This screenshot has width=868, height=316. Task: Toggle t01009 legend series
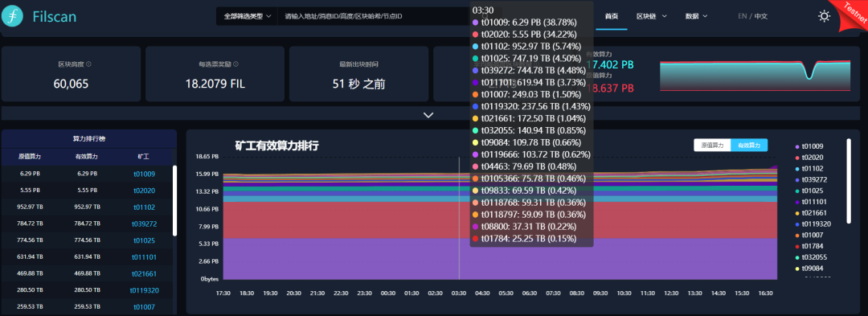tap(809, 146)
